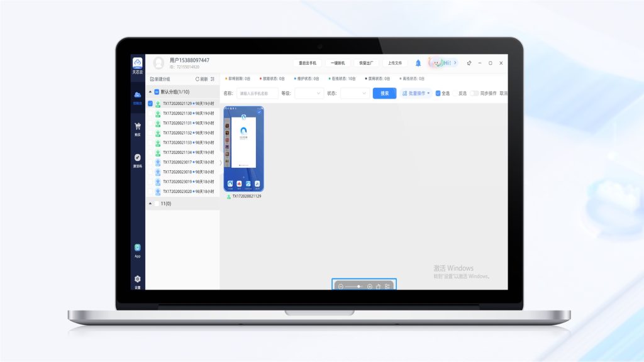This screenshot has width=644, height=362.
Task: Click the zoom slider on bottom toolbar
Action: coord(355,287)
